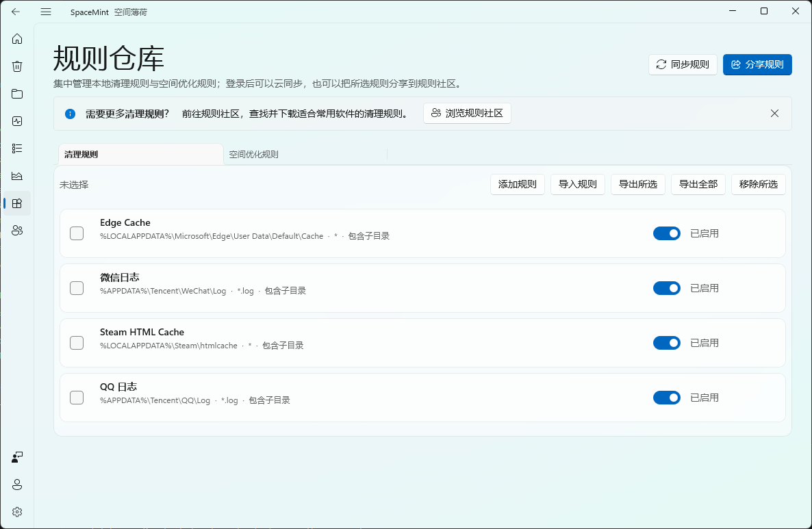
Task: Maximize the SpaceMint window
Action: 764,11
